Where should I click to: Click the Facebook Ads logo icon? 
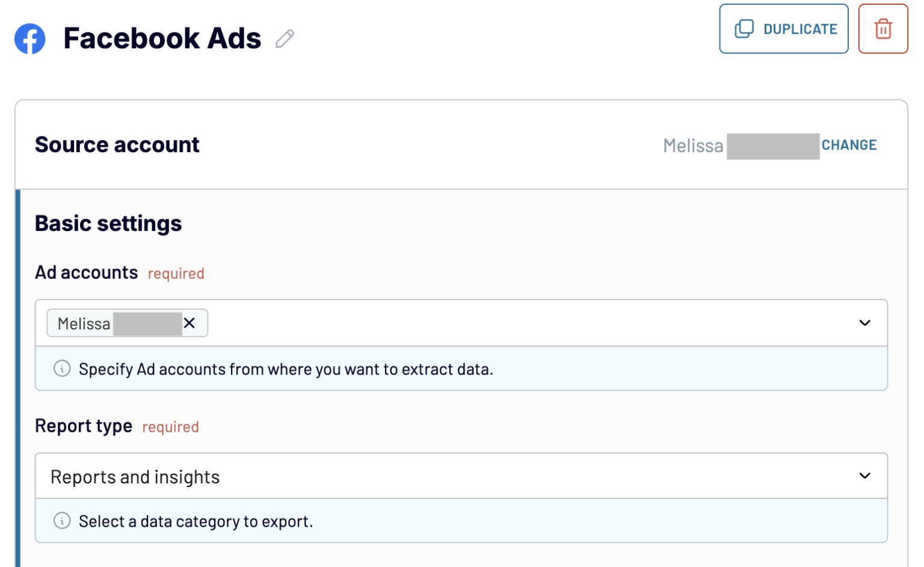pyautogui.click(x=29, y=38)
